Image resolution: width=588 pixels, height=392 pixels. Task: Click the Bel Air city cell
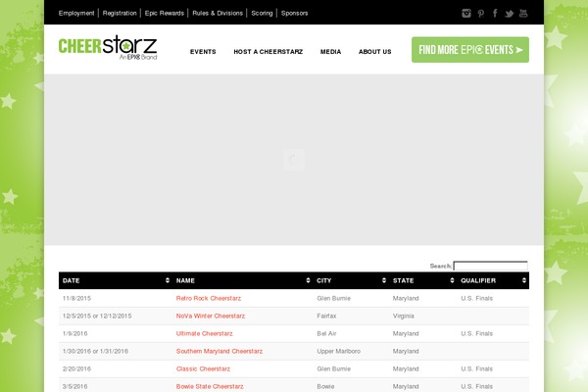pyautogui.click(x=326, y=333)
